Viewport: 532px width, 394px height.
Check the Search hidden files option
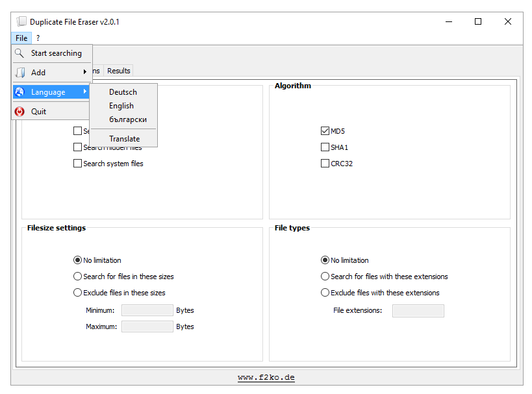coord(77,147)
